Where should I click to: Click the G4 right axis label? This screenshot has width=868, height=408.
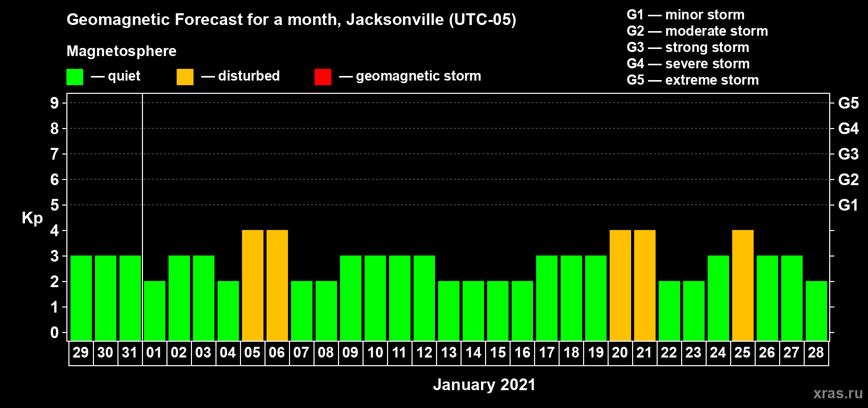[849, 129]
